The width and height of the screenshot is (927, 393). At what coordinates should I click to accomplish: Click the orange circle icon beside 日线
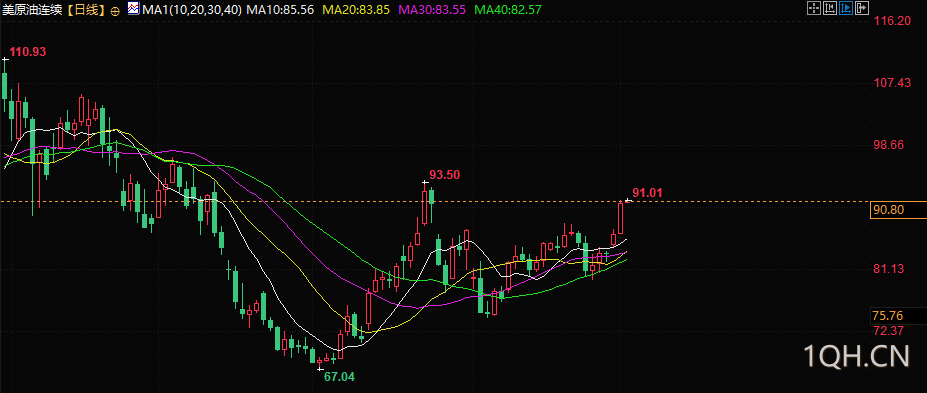coord(115,10)
